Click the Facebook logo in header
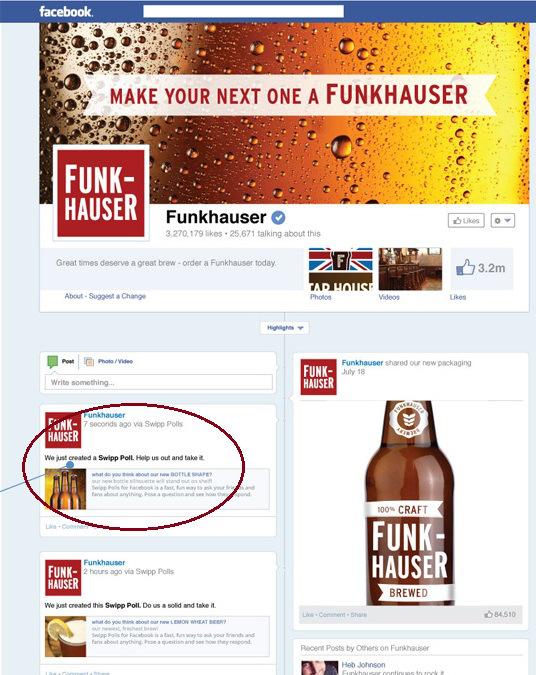 [65, 12]
